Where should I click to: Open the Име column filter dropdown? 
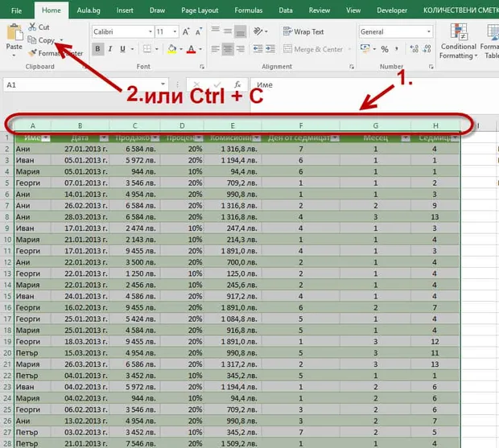point(46,138)
